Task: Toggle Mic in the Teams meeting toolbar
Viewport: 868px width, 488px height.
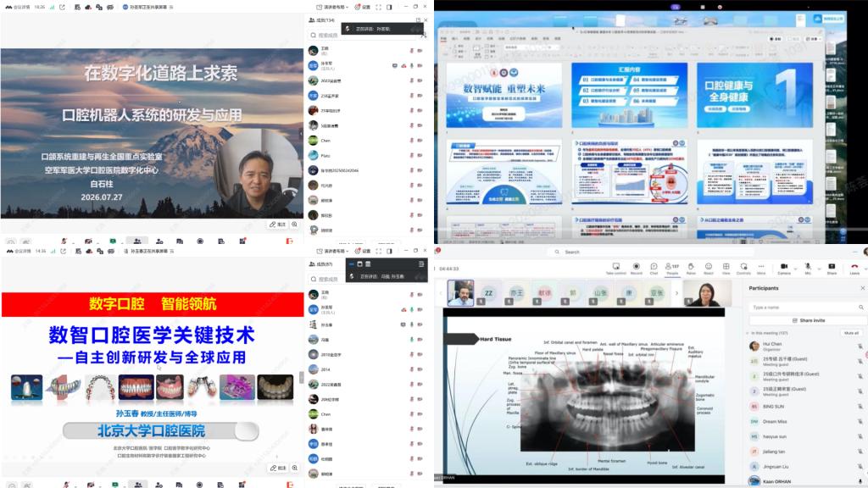Action: tap(808, 269)
